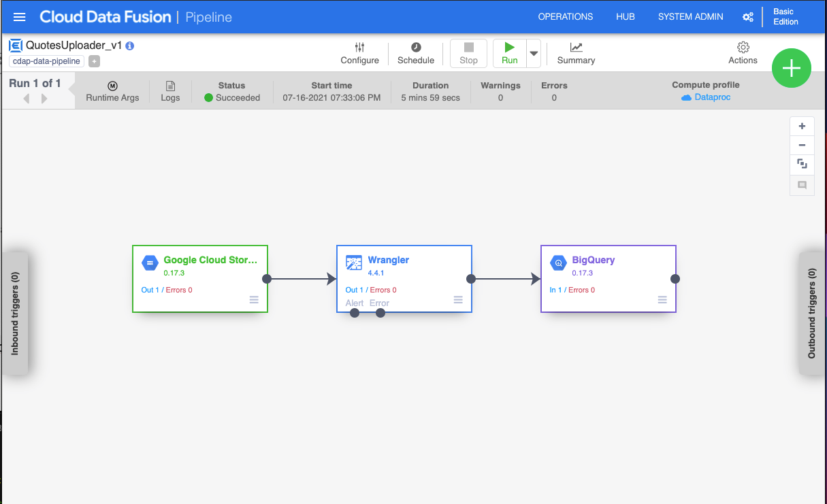Zoom in on the pipeline canvas

click(x=802, y=126)
